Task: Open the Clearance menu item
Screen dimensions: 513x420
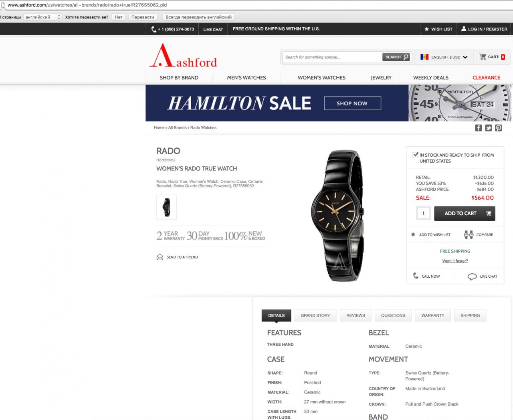Action: tap(486, 78)
